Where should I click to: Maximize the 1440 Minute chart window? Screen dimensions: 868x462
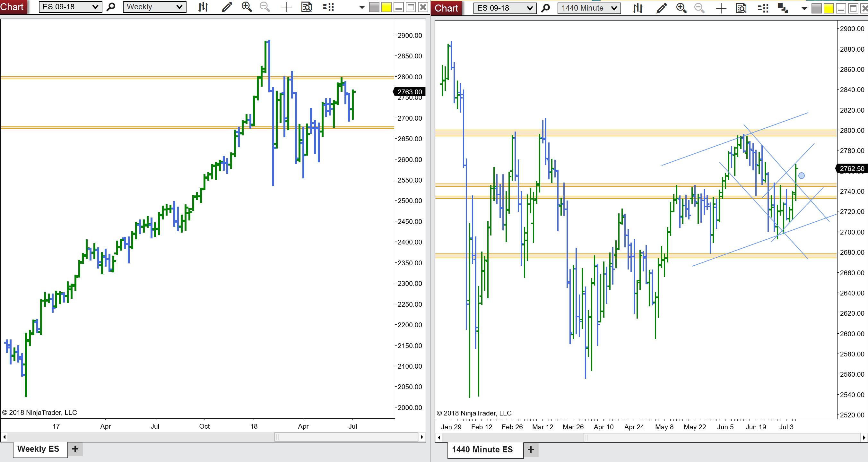(x=853, y=8)
